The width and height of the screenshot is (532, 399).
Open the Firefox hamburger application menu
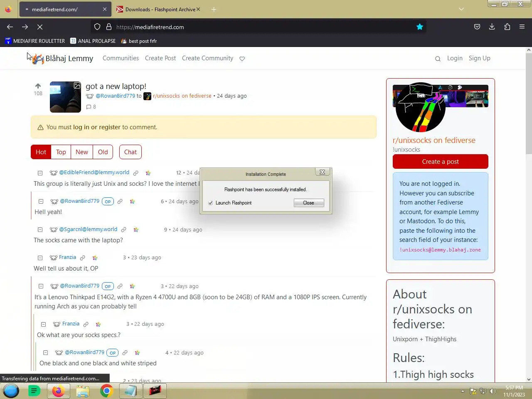(522, 27)
